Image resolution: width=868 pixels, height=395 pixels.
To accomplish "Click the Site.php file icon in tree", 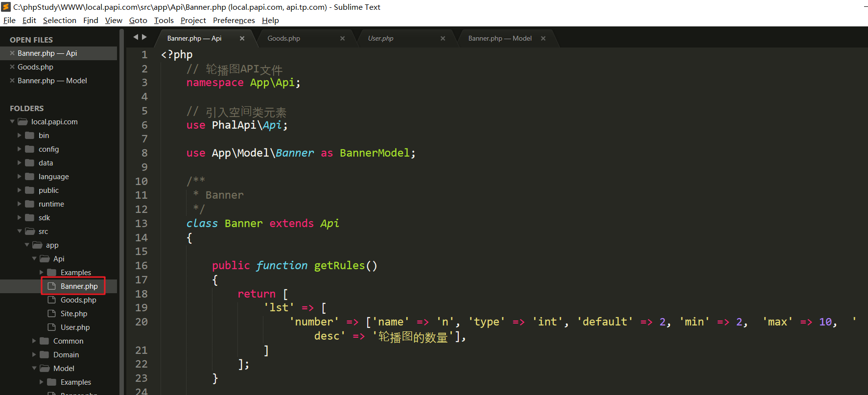I will pos(51,314).
